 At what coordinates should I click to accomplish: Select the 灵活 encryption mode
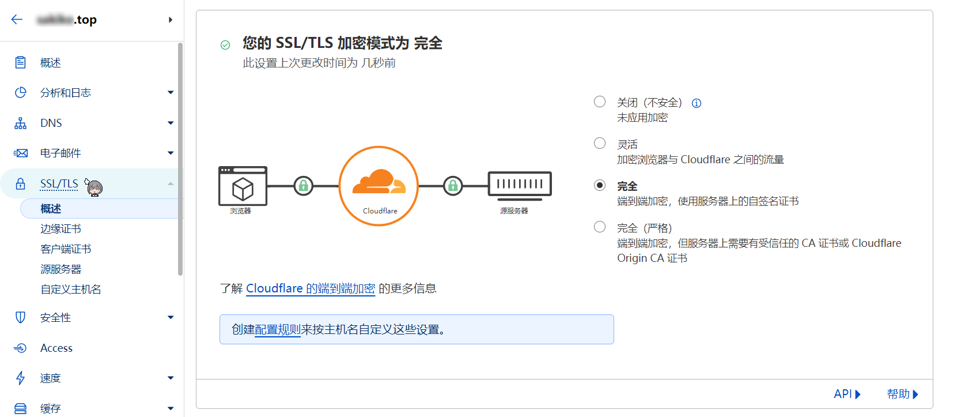(x=600, y=143)
